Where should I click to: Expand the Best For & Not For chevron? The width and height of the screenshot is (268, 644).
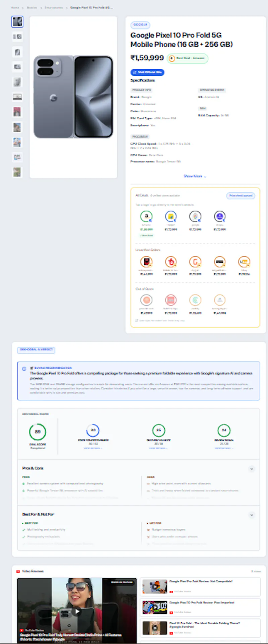[252, 515]
